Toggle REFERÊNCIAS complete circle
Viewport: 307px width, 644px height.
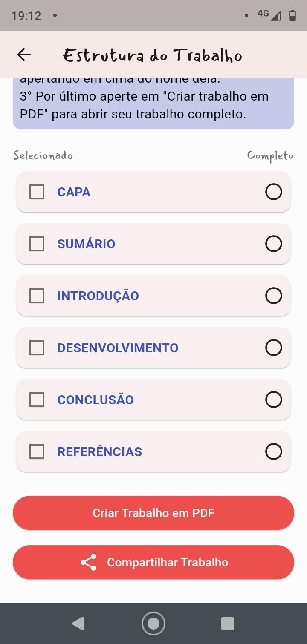[x=274, y=451]
